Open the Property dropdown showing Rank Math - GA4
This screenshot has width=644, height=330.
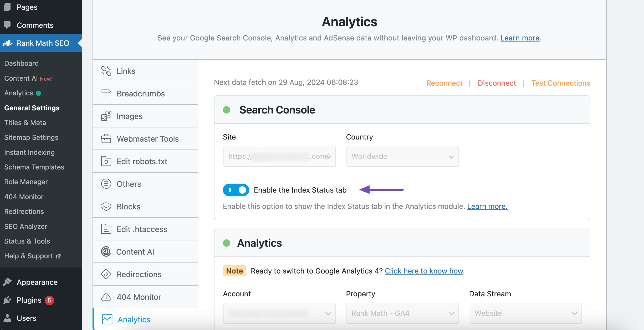coord(402,313)
